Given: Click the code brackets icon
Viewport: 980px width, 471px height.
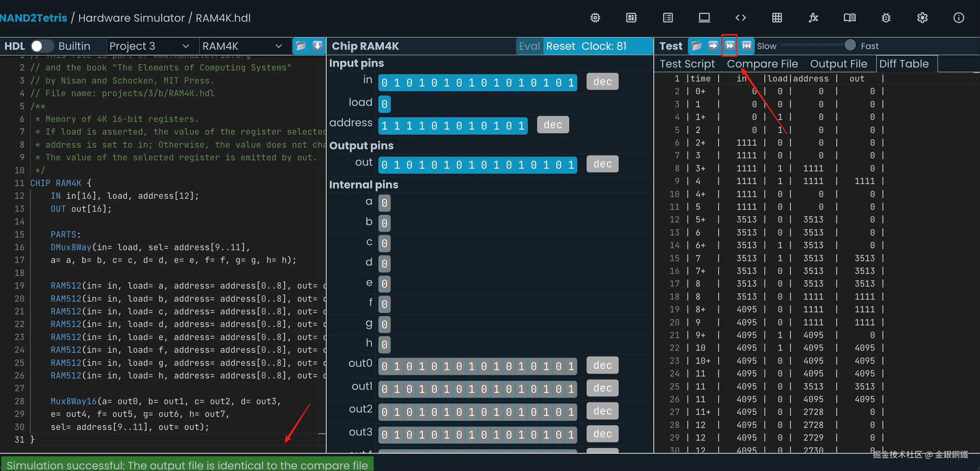Looking at the screenshot, I should (x=740, y=18).
